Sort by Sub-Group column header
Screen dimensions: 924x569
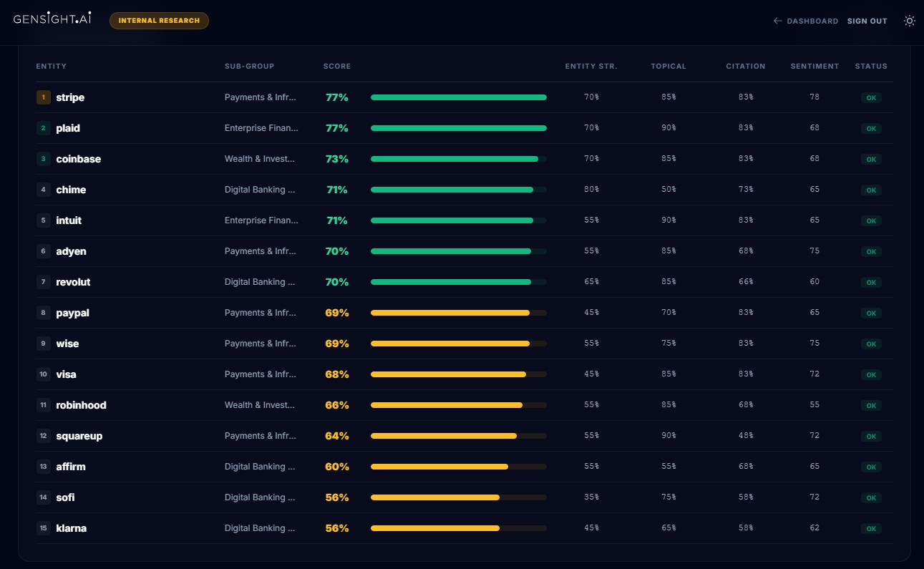coord(249,66)
